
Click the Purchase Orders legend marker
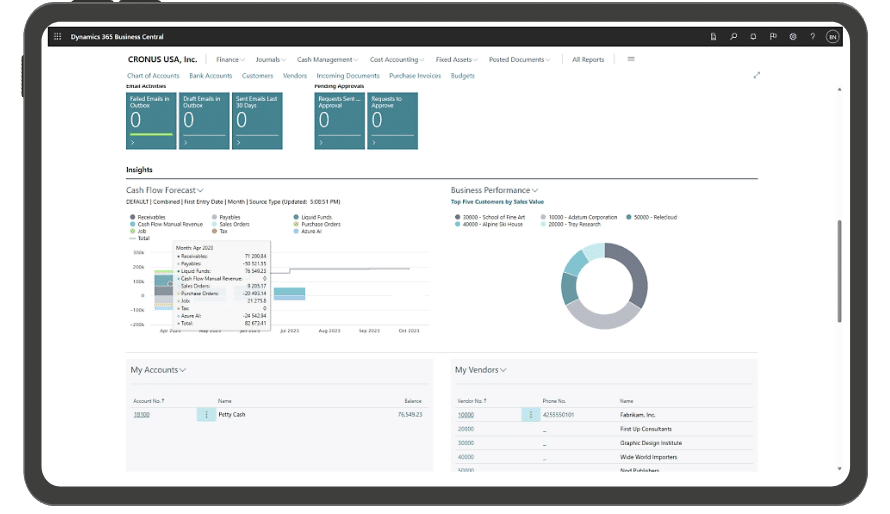coord(296,224)
